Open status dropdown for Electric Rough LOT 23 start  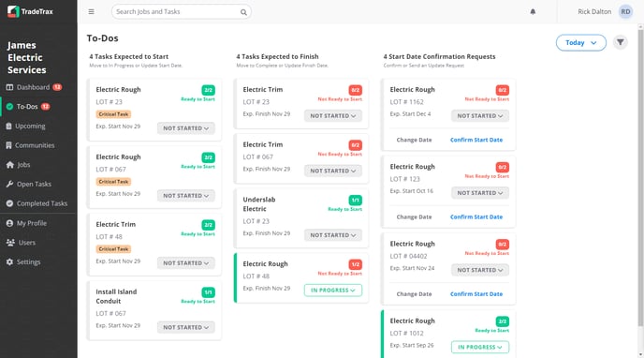185,128
